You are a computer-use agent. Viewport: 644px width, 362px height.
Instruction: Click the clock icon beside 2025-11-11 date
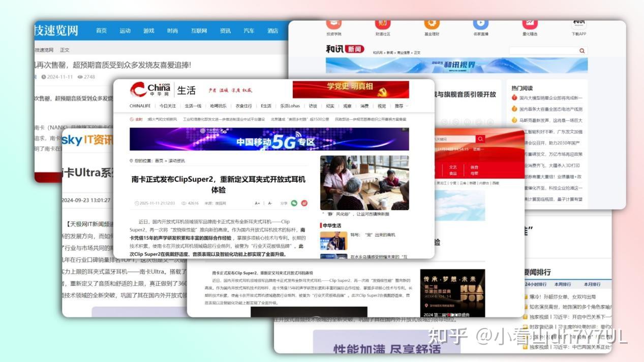[x=137, y=203]
